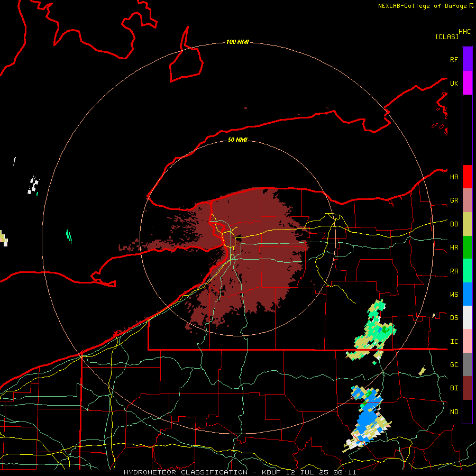Click the BI brown legend swatch
The width and height of the screenshot is (476, 476).
tap(467, 388)
